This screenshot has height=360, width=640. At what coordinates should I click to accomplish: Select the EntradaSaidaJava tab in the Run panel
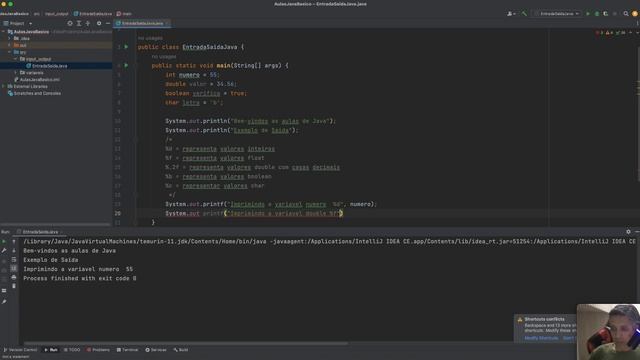(40, 232)
